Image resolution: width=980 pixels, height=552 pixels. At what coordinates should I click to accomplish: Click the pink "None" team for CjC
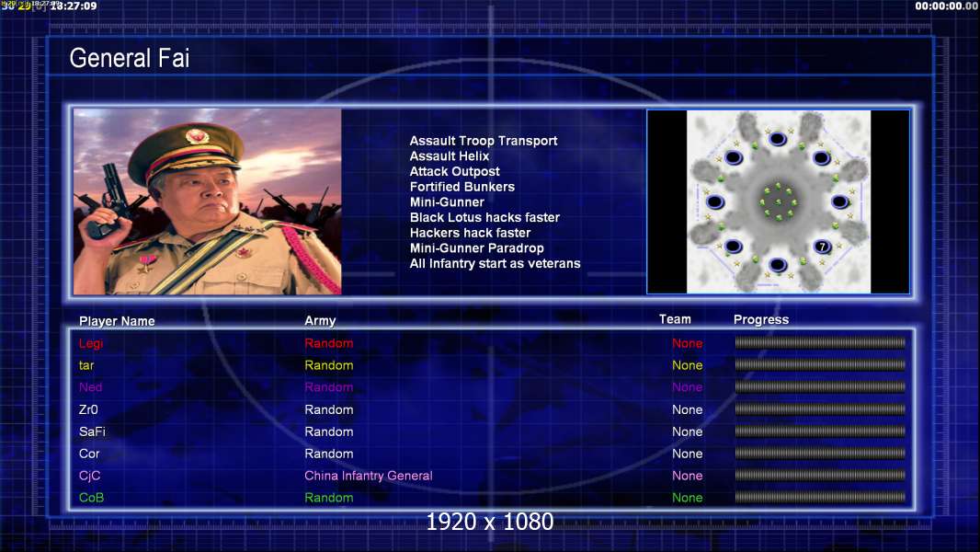tap(687, 475)
